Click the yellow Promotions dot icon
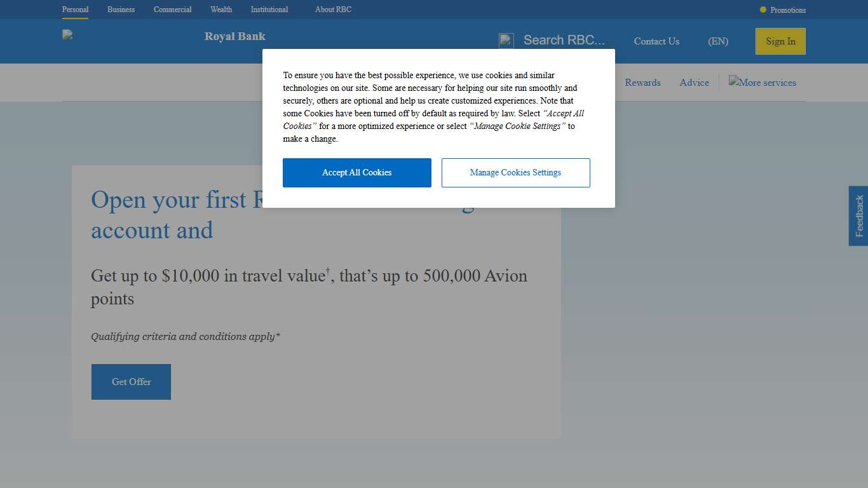This screenshot has height=488, width=868. tap(763, 10)
